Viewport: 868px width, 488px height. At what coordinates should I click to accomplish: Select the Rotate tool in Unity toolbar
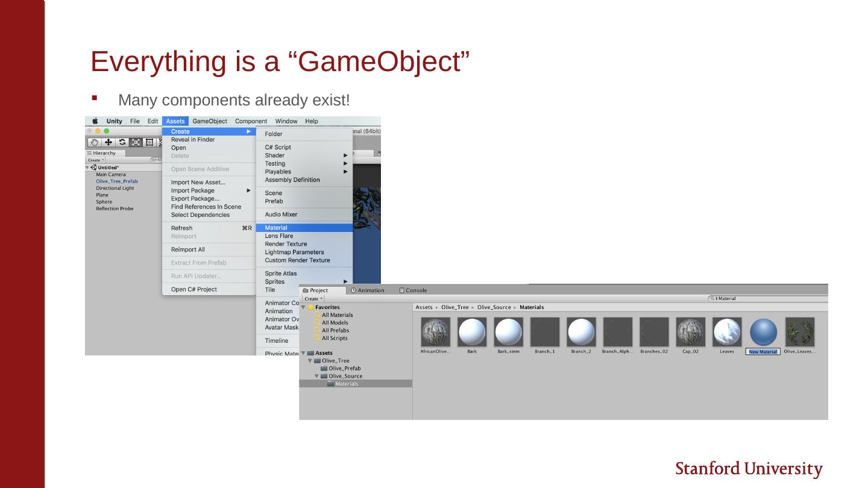tap(122, 143)
